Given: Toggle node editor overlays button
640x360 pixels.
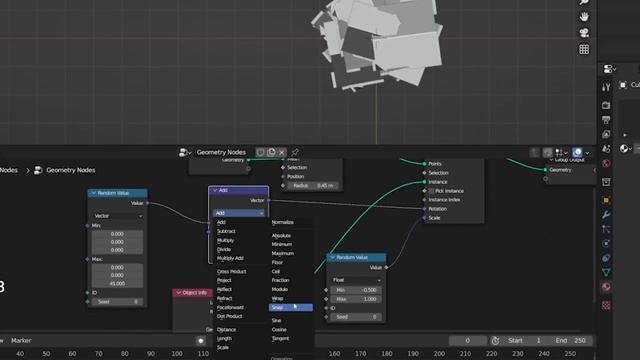Looking at the screenshot, I should pos(577,153).
